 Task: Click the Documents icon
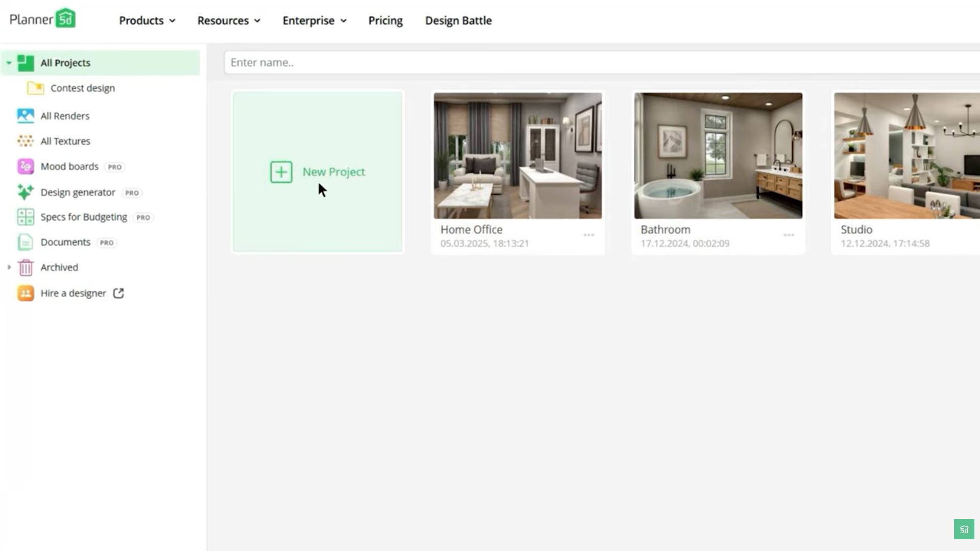coord(26,242)
